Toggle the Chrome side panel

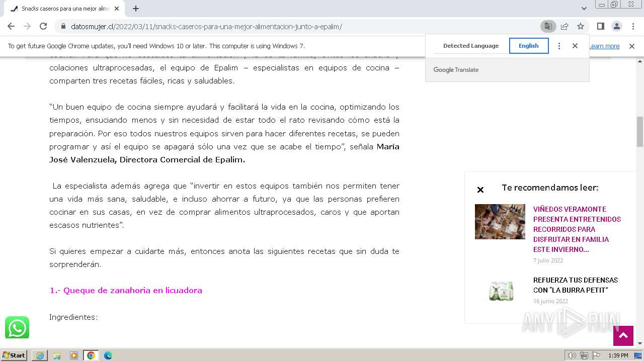point(600,26)
